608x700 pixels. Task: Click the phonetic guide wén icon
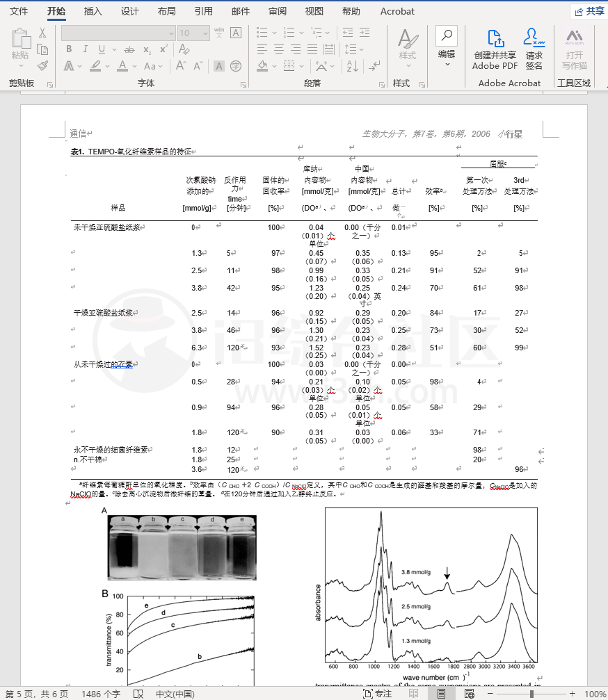coord(219,33)
